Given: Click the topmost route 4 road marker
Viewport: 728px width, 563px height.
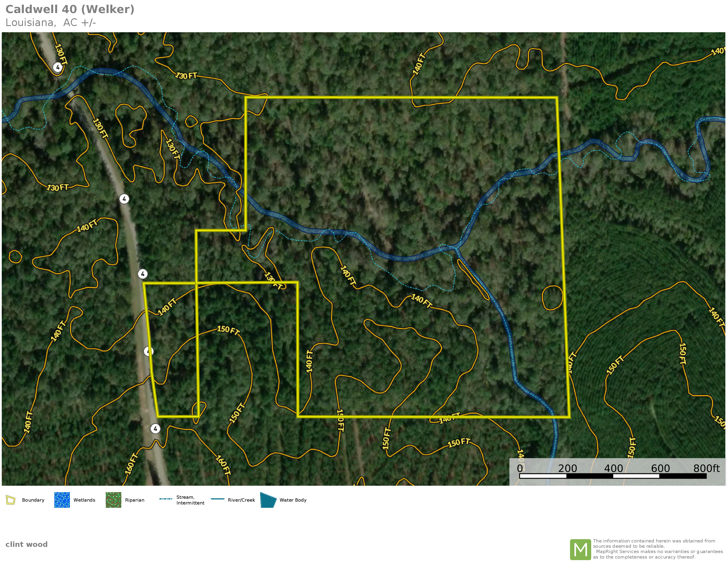Looking at the screenshot, I should click(58, 67).
